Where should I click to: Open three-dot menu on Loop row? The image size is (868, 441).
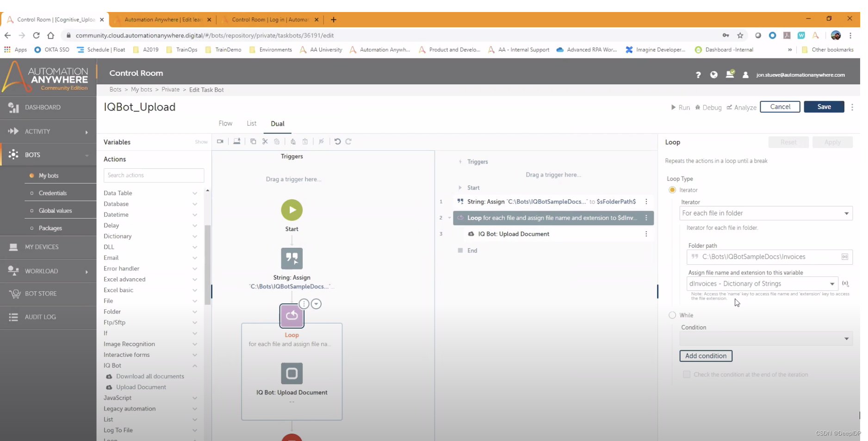[x=646, y=218]
